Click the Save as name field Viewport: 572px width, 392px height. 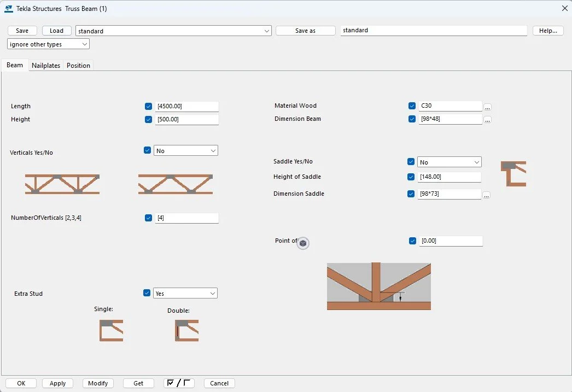click(x=434, y=31)
